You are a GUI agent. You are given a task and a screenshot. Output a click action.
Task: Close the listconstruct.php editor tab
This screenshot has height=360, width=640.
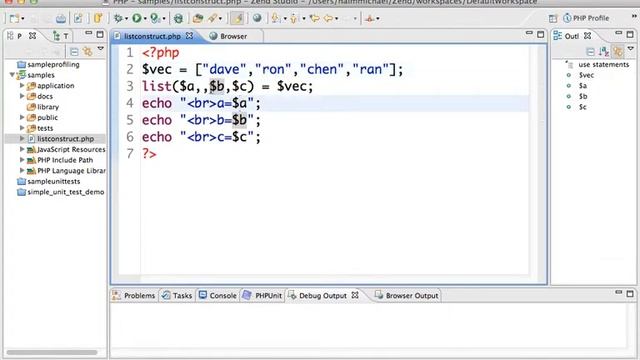189,36
